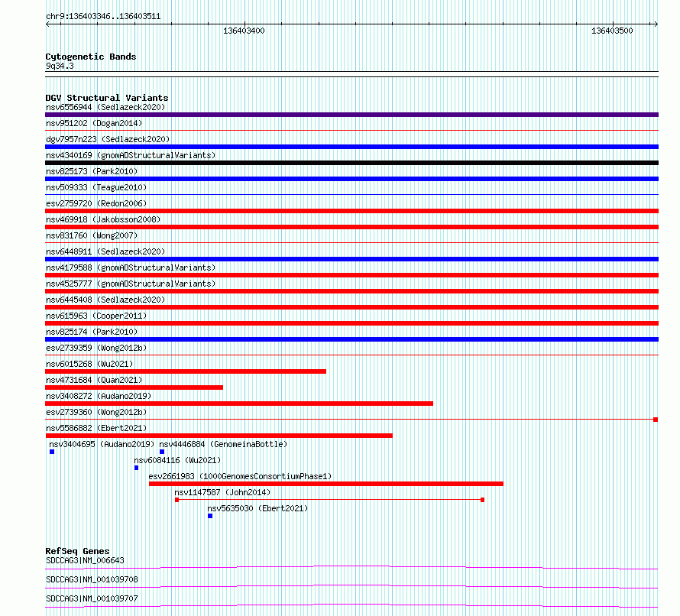The image size is (680, 616).
Task: Click nsv4731684 (Quan2021) label
Action: tap(94, 380)
